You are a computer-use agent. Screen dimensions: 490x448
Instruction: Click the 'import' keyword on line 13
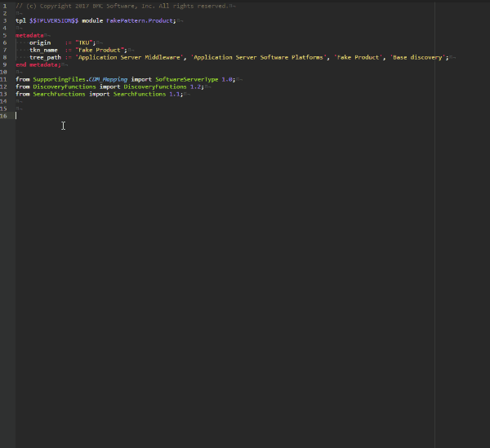[100, 94]
